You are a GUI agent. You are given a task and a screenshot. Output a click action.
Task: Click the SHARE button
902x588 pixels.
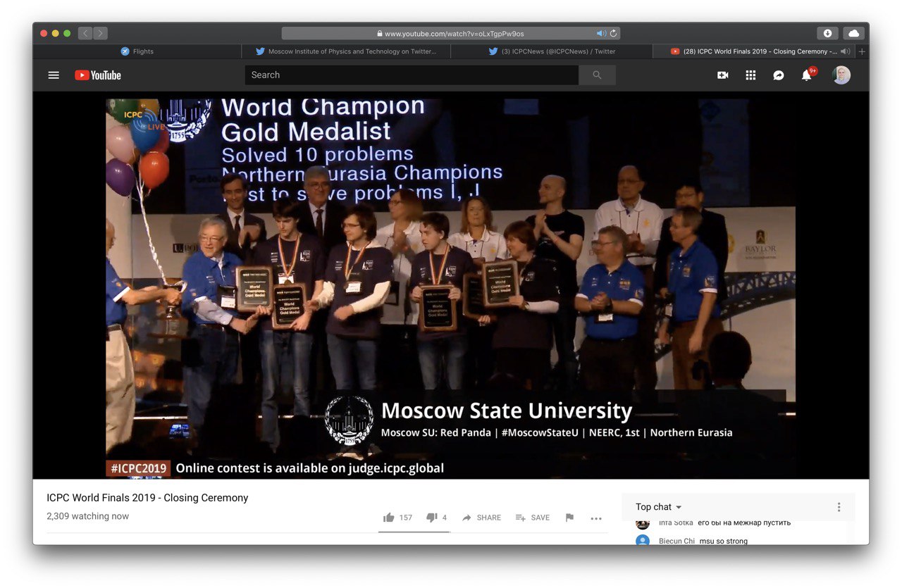tap(481, 518)
